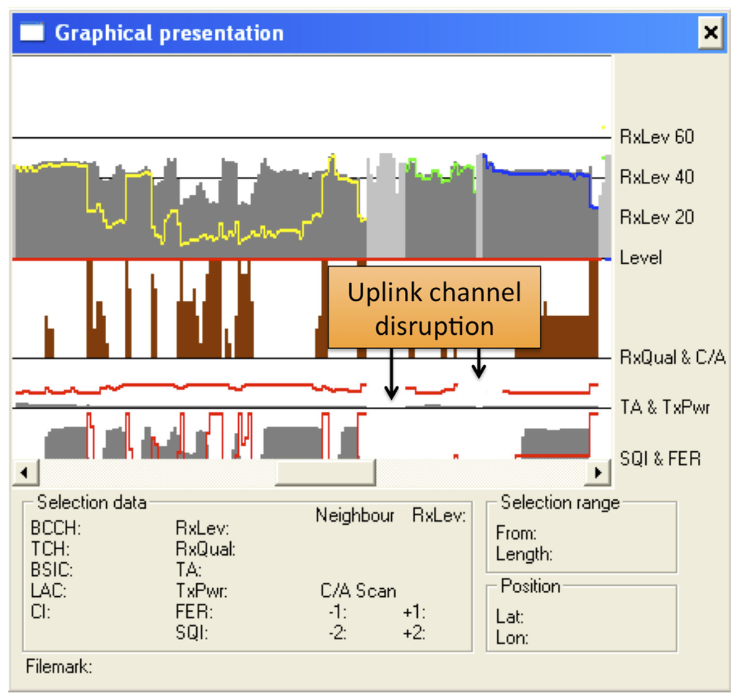Click the right scroll arrow under the graph

coord(598,473)
